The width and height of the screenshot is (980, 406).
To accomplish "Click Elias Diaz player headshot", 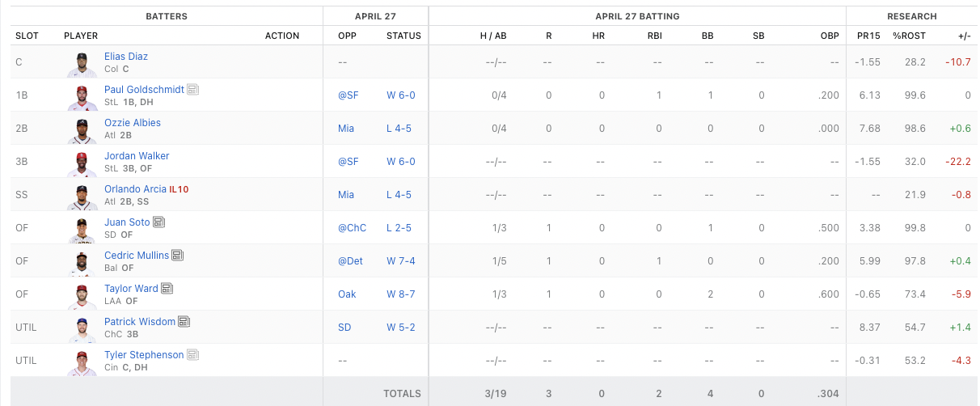I will (82, 64).
